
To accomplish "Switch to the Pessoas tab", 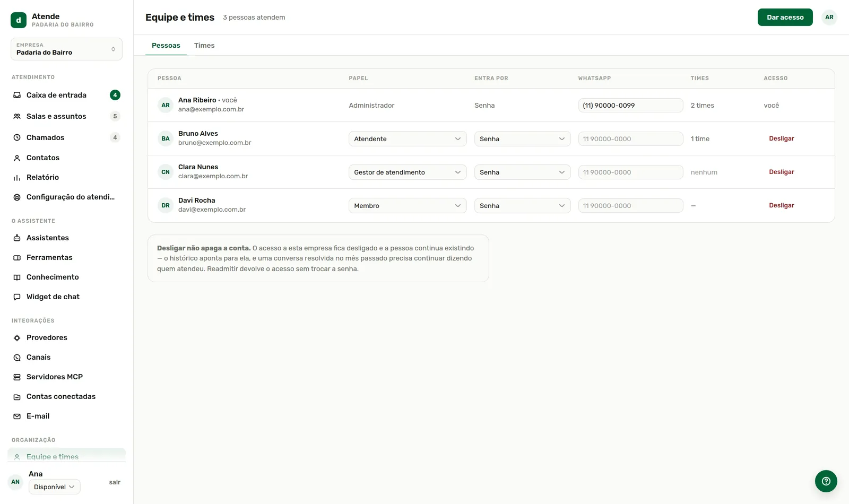I will point(166,45).
